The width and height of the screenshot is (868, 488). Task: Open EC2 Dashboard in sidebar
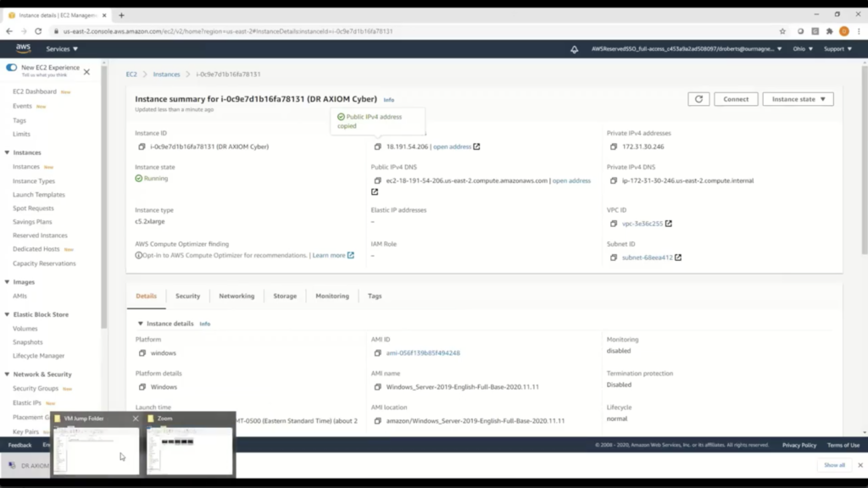coord(34,91)
